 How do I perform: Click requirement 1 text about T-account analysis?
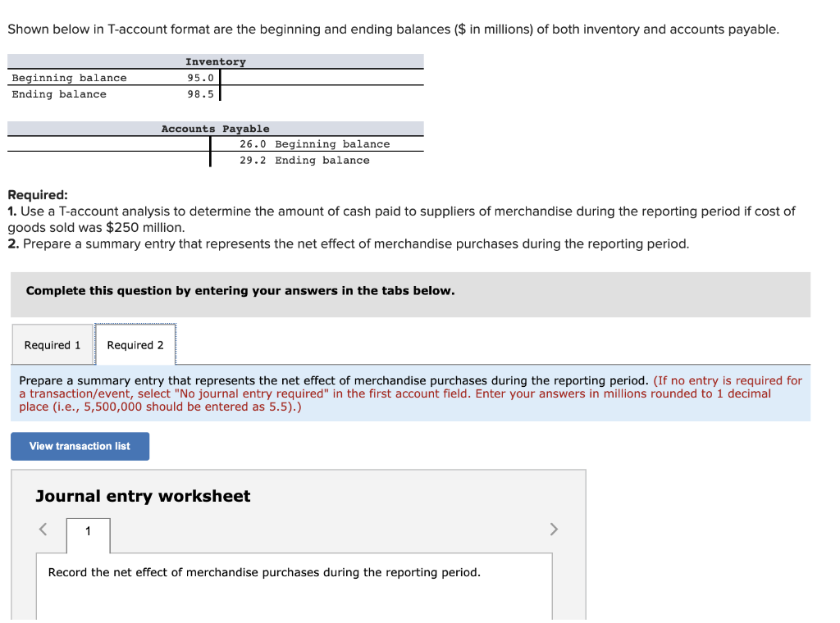(402, 211)
